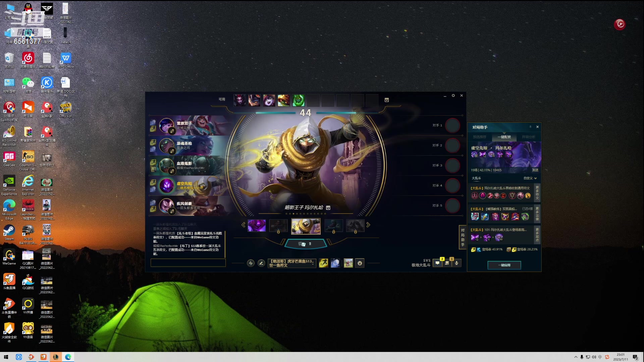Click the red floating recorder icon
The height and width of the screenshot is (362, 644).
tap(620, 24)
